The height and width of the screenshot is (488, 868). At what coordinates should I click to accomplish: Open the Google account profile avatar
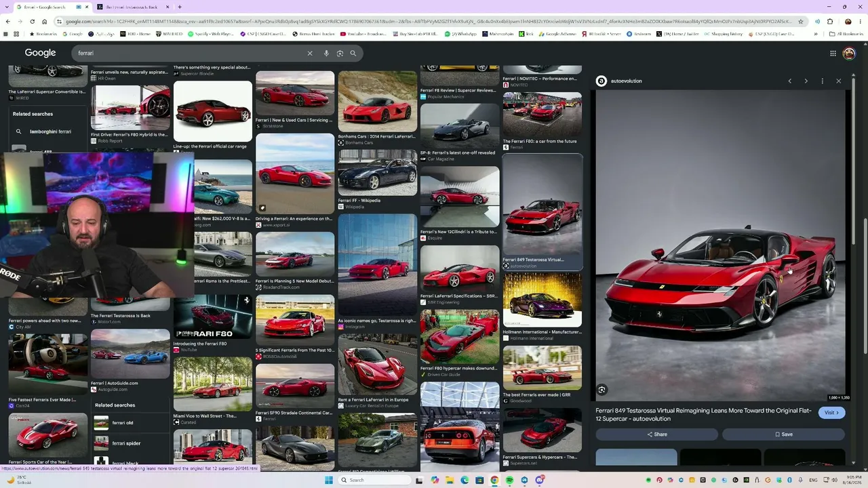pos(849,54)
